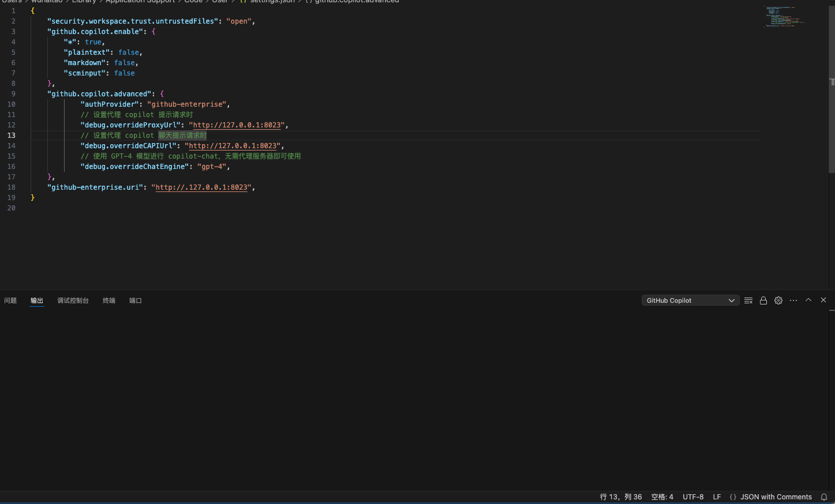Open output settings gear icon
Viewport: 835px width, 504px height.
[778, 300]
